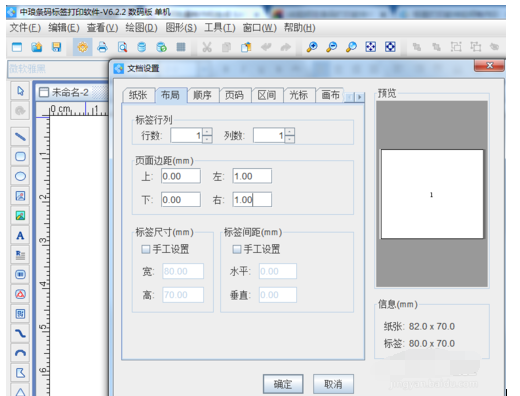This screenshot has width=520, height=396.
Task: Decrease 列数 with down spinner arrow
Action: tap(290, 139)
